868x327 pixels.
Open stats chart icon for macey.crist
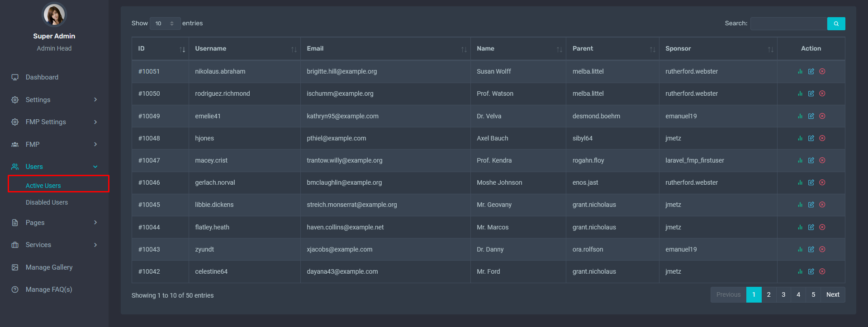point(800,160)
